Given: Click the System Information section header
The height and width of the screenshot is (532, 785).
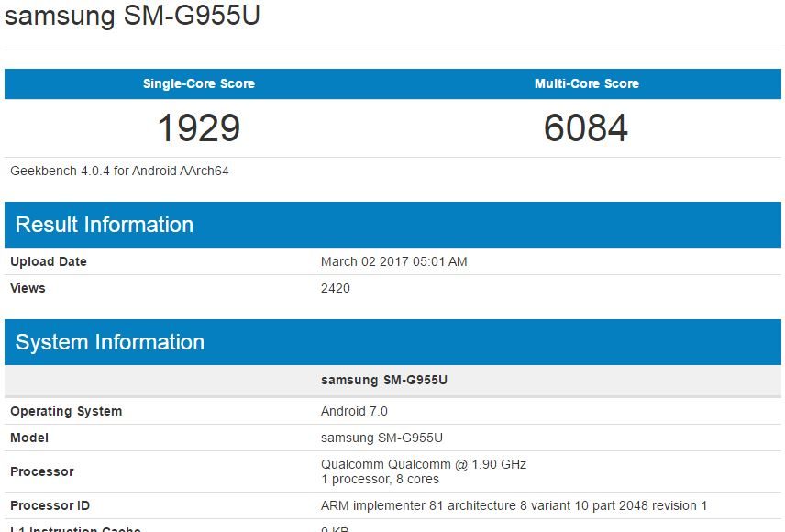Looking at the screenshot, I should 110,342.
